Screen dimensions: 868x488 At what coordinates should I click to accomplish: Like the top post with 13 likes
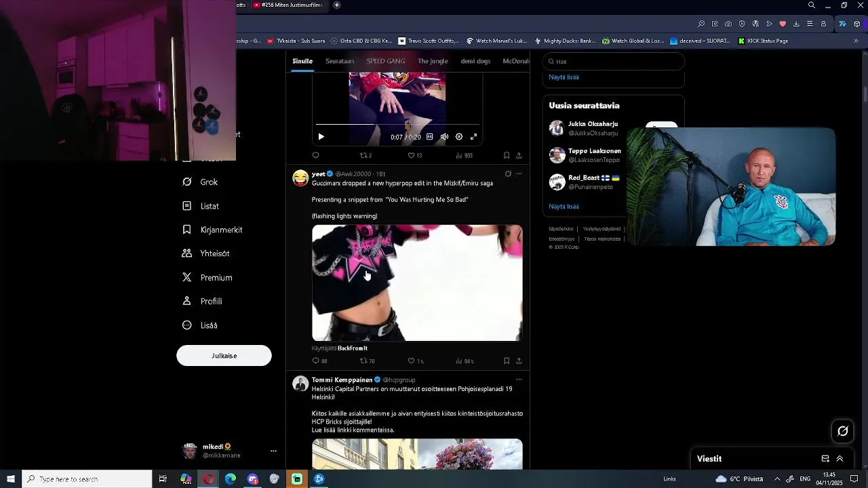414,155
